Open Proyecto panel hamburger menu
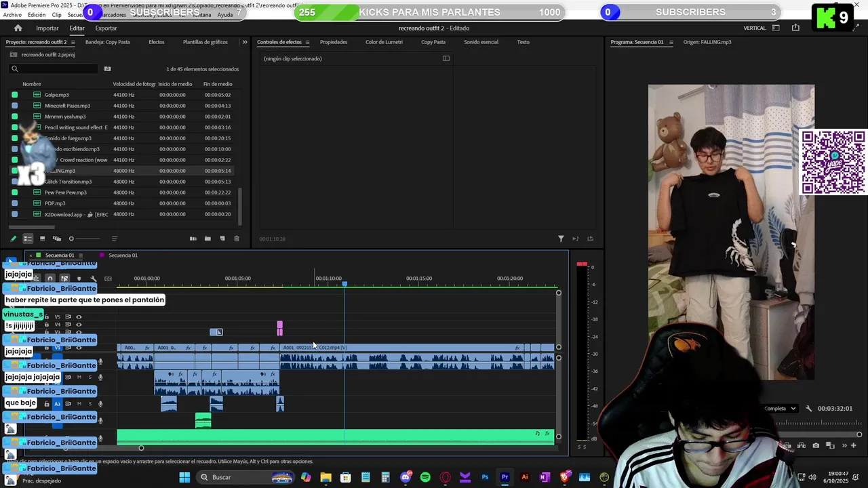Image resolution: width=868 pixels, height=488 pixels. 73,42
